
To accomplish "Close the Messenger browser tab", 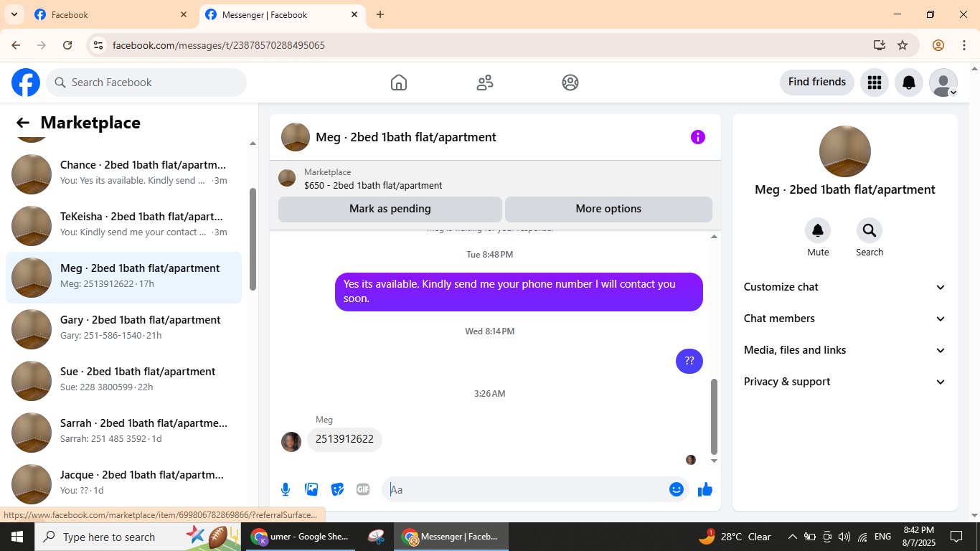I will [354, 14].
